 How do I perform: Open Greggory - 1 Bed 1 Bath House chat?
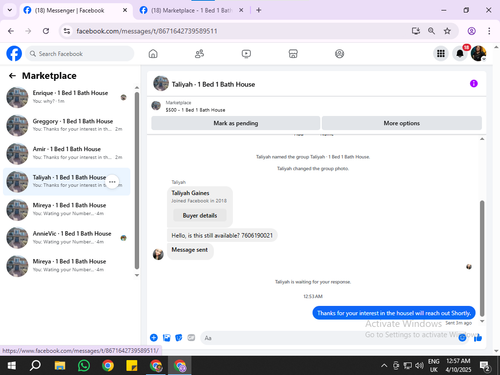67,125
